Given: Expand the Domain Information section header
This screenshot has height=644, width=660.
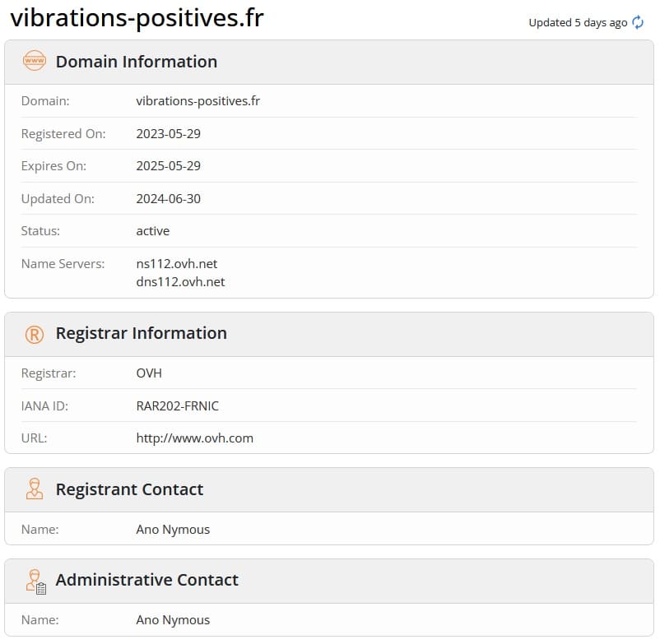Looking at the screenshot, I should 136,61.
